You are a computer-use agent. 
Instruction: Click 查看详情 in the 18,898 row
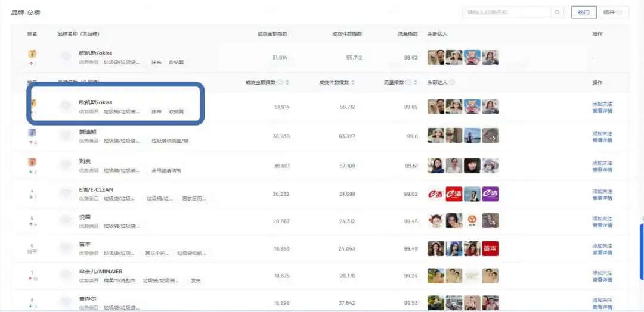[x=602, y=307]
